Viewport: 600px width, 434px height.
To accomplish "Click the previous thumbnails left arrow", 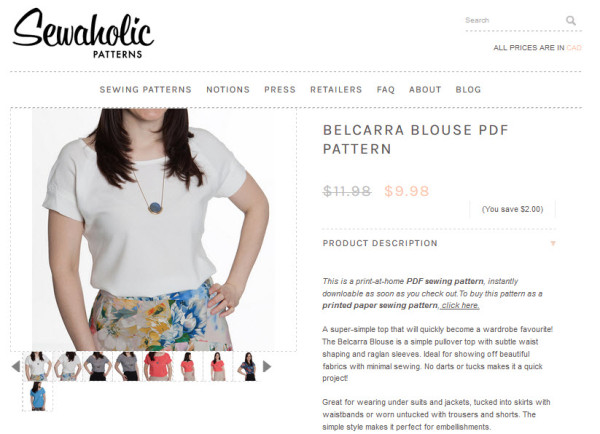I will [x=16, y=366].
